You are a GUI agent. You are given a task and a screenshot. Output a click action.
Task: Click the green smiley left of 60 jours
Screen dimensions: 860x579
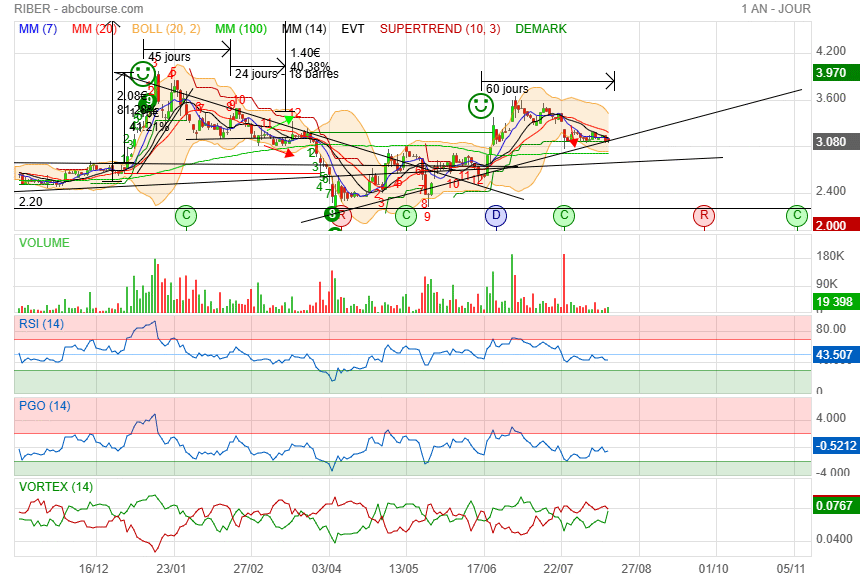(481, 104)
